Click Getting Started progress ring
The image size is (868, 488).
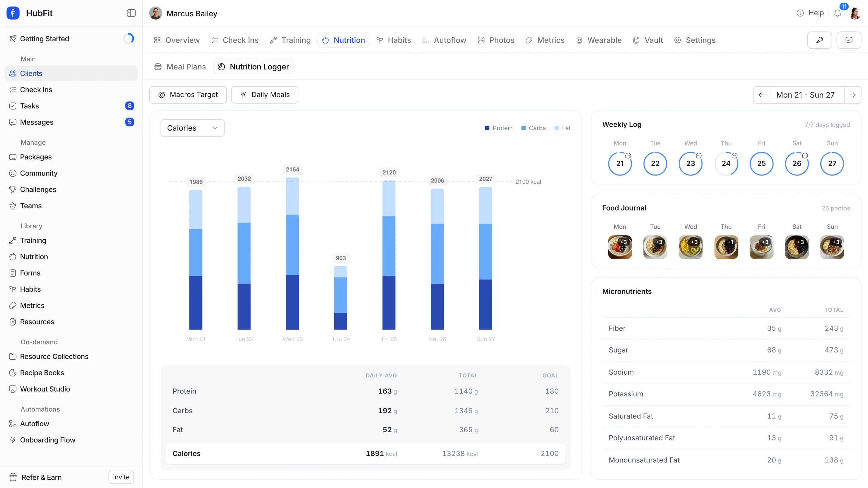click(129, 39)
